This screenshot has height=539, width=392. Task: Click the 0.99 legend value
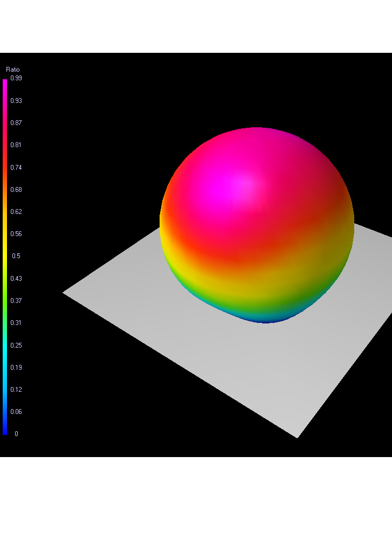click(x=16, y=78)
